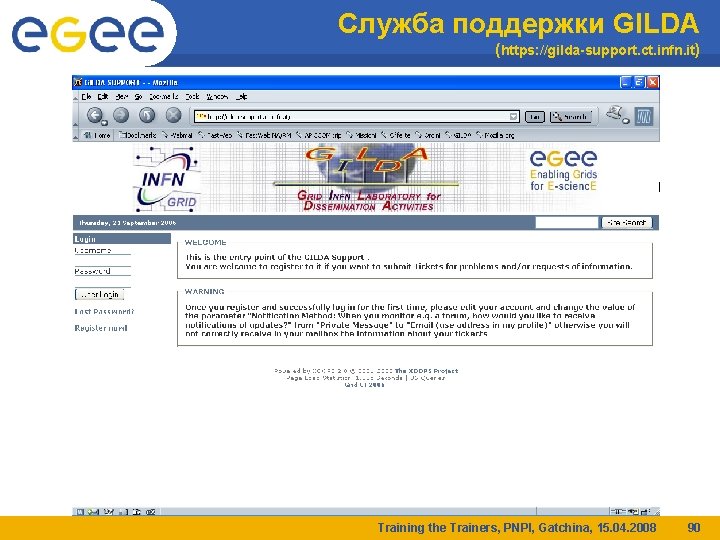This screenshot has width=720, height=540.
Task: Print the page using the printer icon
Action: (x=614, y=114)
